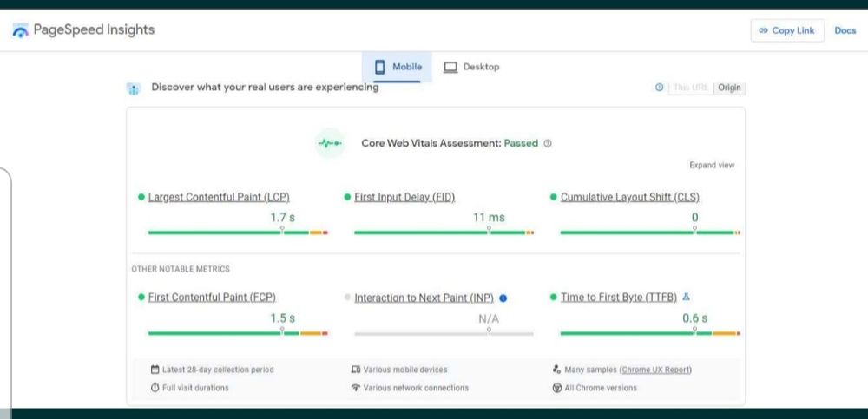Screen dimensions: 868x419
Task: Click the Core Web Vitals pulse icon
Action: (330, 143)
